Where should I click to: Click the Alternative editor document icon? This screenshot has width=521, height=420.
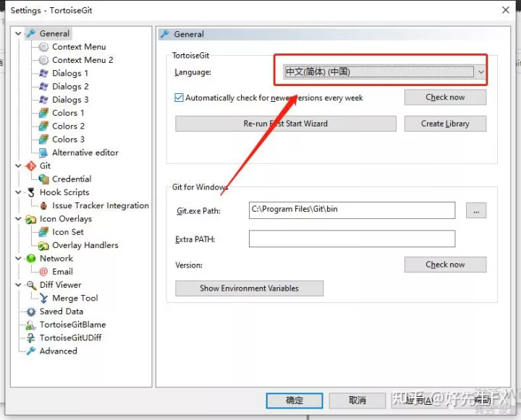click(x=43, y=153)
